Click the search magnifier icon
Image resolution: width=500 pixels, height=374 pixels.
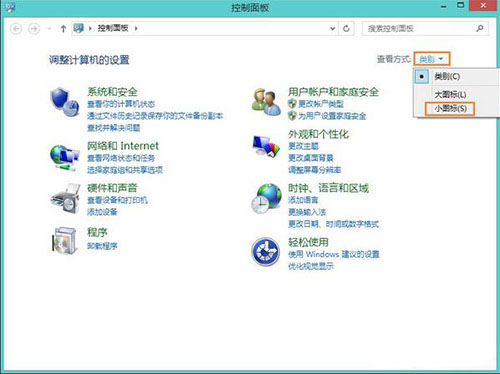pos(480,28)
